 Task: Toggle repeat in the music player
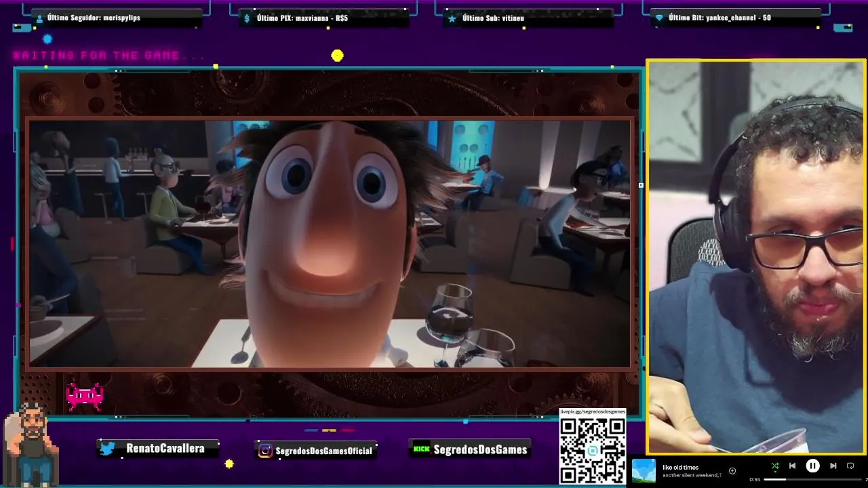pos(850,466)
